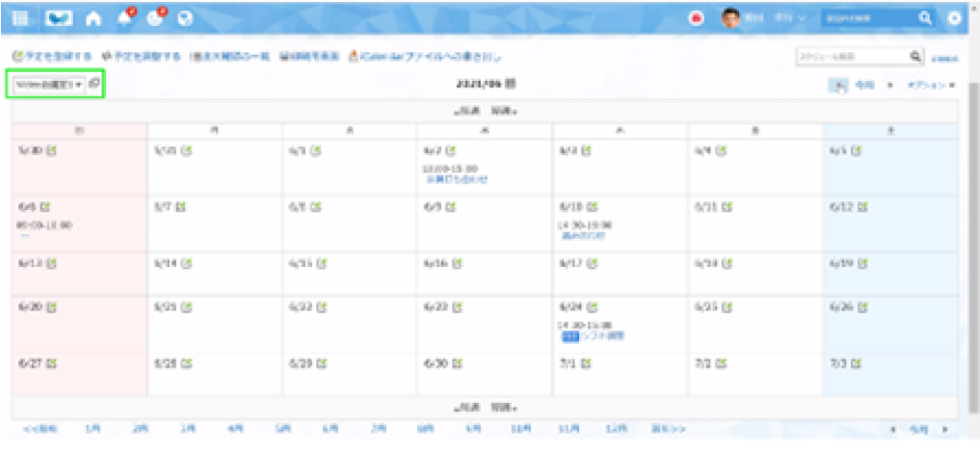
Task: Go to next month arrow beside top 今月
Action: point(889,85)
